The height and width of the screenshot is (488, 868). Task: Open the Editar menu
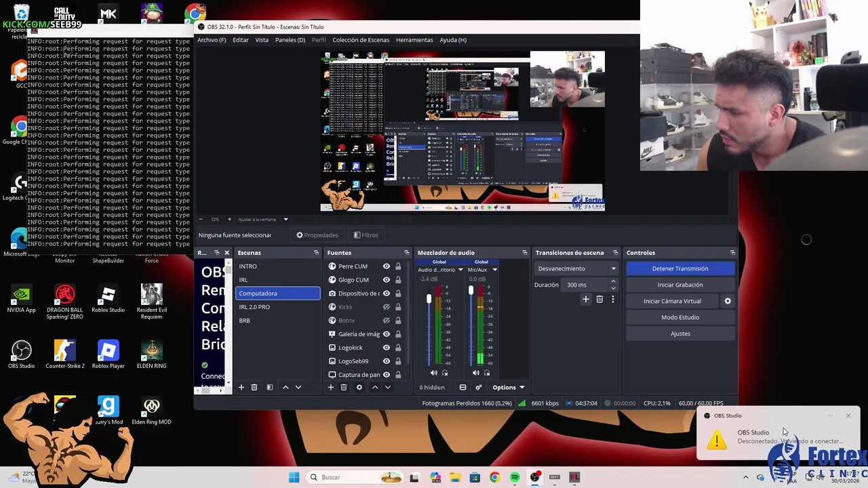(x=241, y=40)
